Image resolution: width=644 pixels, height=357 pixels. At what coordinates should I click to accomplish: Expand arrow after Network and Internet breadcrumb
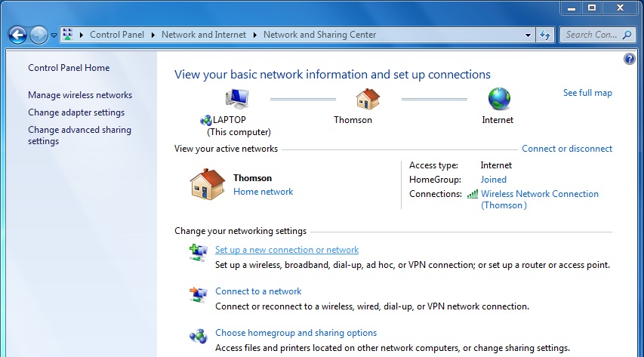[x=255, y=35]
